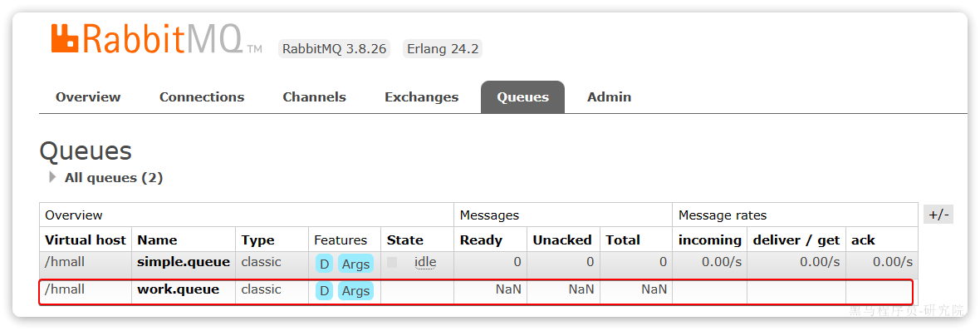Screen dimensions: 980x331
Task: Click the idle state label of simple.queue
Action: [425, 261]
